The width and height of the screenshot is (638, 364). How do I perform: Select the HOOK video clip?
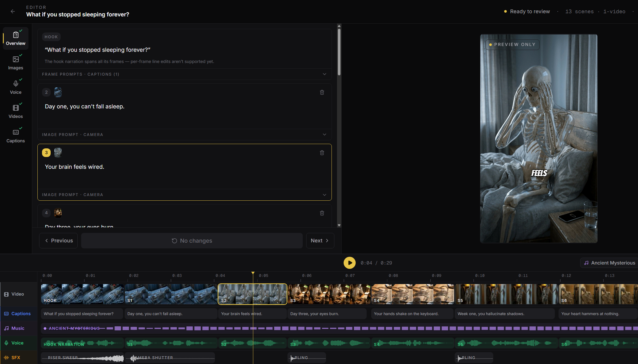coord(82,294)
